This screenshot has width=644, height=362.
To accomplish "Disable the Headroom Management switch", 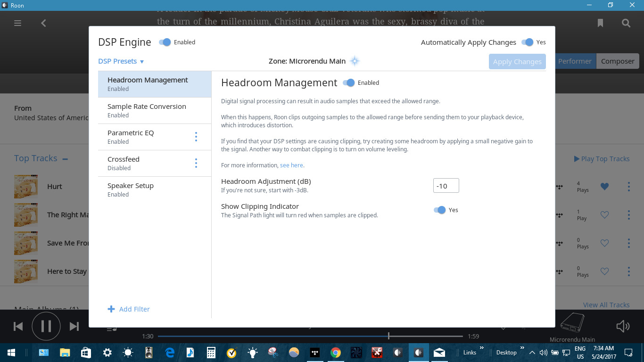I will (348, 83).
